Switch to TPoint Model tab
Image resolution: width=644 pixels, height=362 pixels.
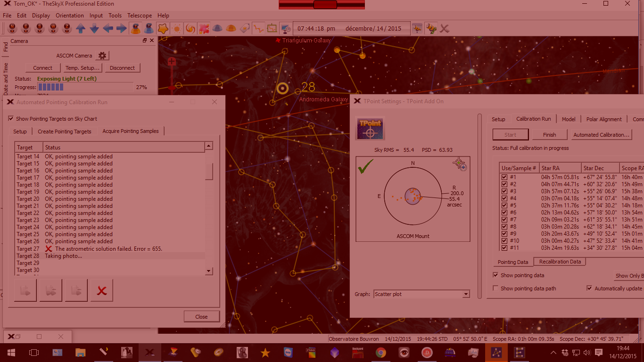pyautogui.click(x=569, y=119)
